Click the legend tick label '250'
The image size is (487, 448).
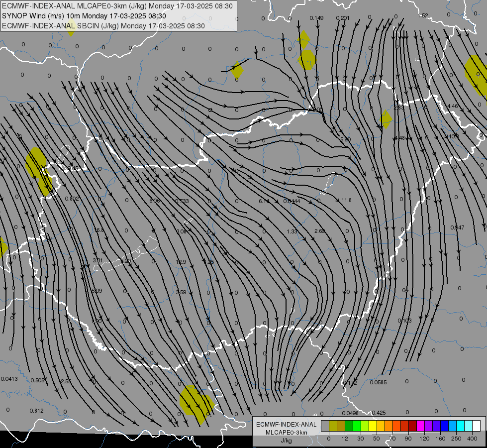pos(456,439)
